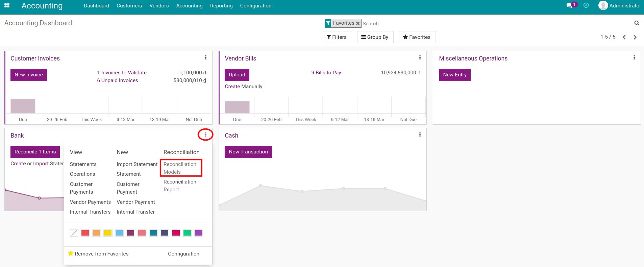Open the apps grid home menu icon

(x=7, y=6)
